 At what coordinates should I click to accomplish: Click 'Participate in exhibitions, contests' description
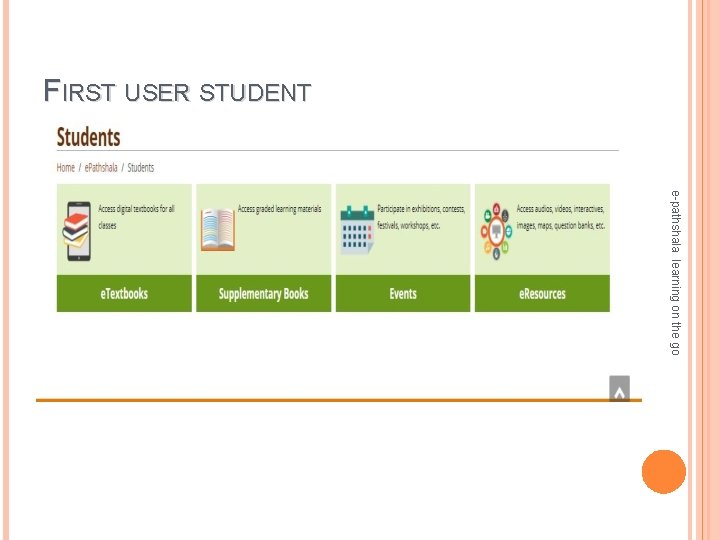point(421,217)
